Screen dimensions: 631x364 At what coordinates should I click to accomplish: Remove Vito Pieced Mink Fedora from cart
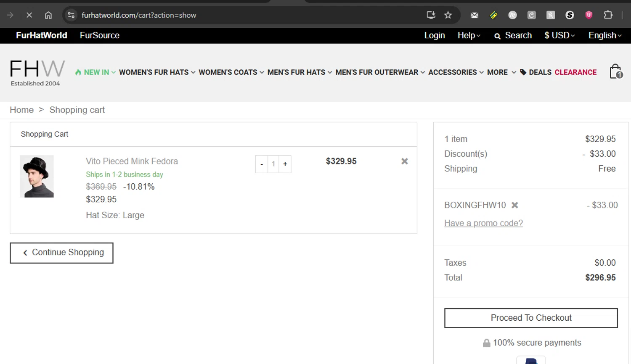(405, 161)
